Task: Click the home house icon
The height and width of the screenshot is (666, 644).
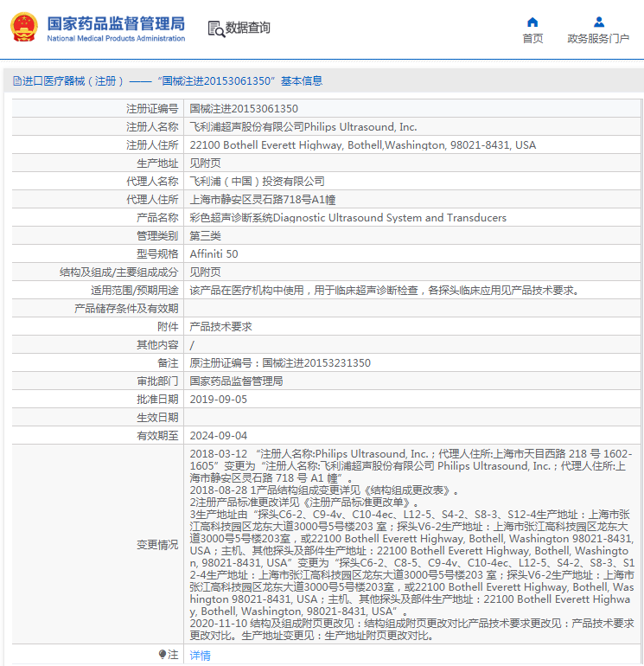Action: pyautogui.click(x=532, y=22)
